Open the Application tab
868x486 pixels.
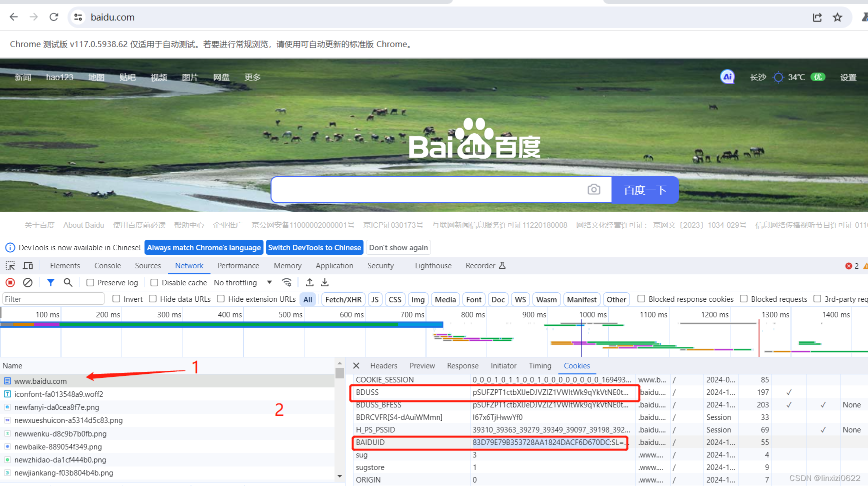[334, 266]
